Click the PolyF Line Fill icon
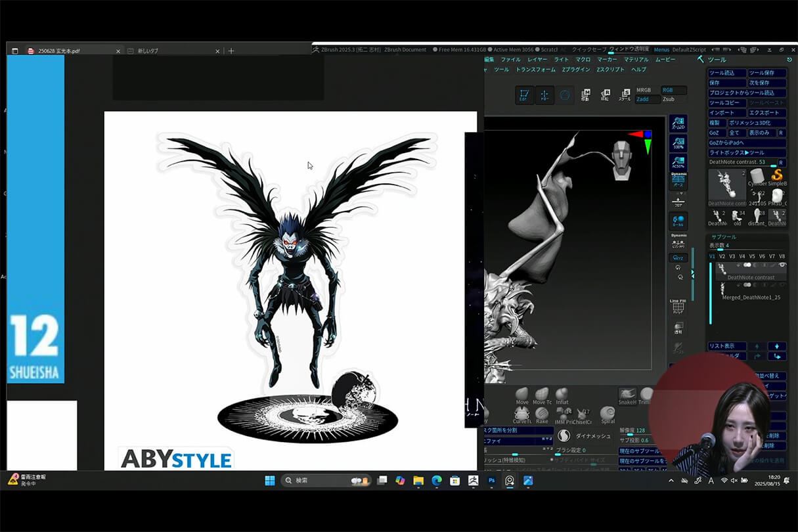This screenshot has height=532, width=798. pyautogui.click(x=678, y=307)
